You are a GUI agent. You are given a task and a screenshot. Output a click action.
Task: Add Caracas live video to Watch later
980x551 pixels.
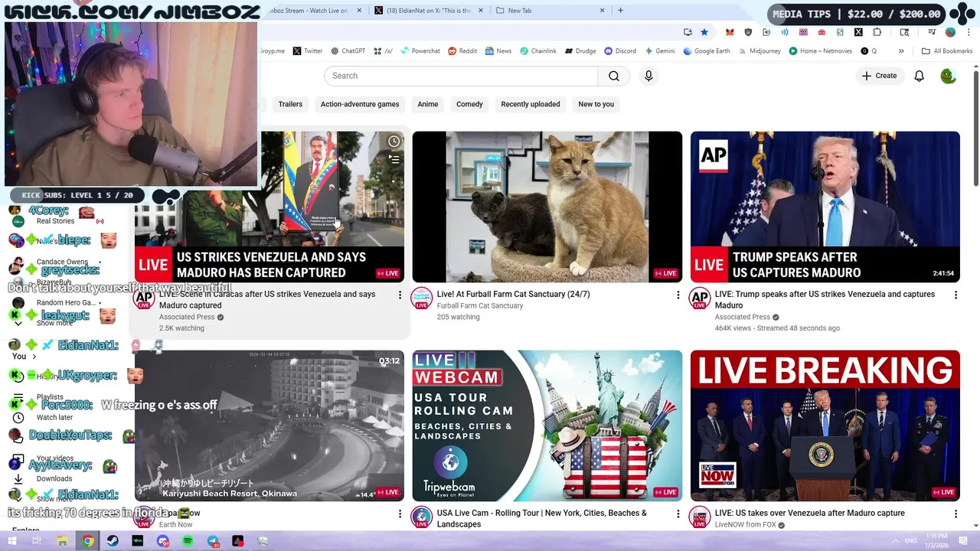[x=394, y=141]
